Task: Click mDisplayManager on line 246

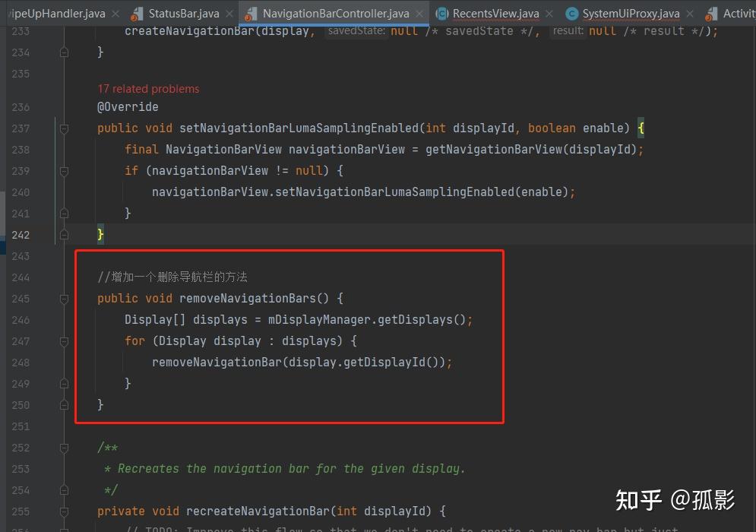Action: click(319, 320)
